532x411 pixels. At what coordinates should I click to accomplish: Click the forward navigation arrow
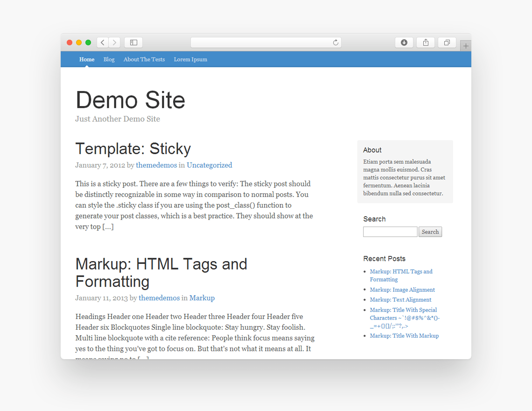pos(114,42)
